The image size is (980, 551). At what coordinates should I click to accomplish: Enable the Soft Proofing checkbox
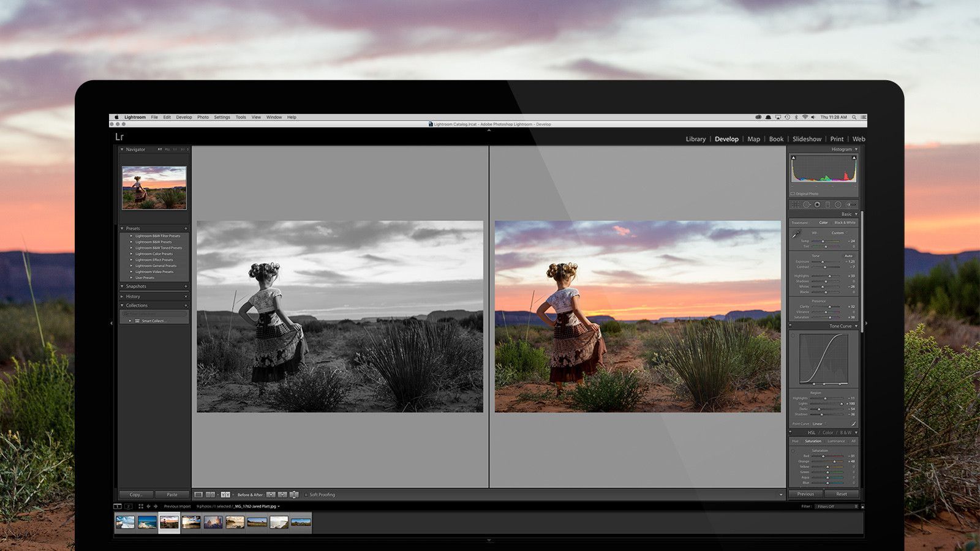[x=307, y=494]
